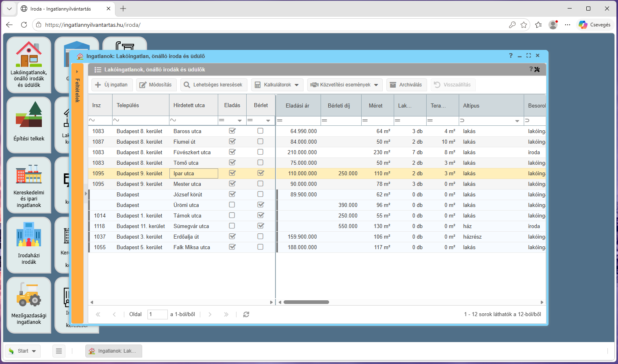Open the Kalkulátorok dropdown
Image resolution: width=618 pixels, height=364 pixels.
pos(277,85)
